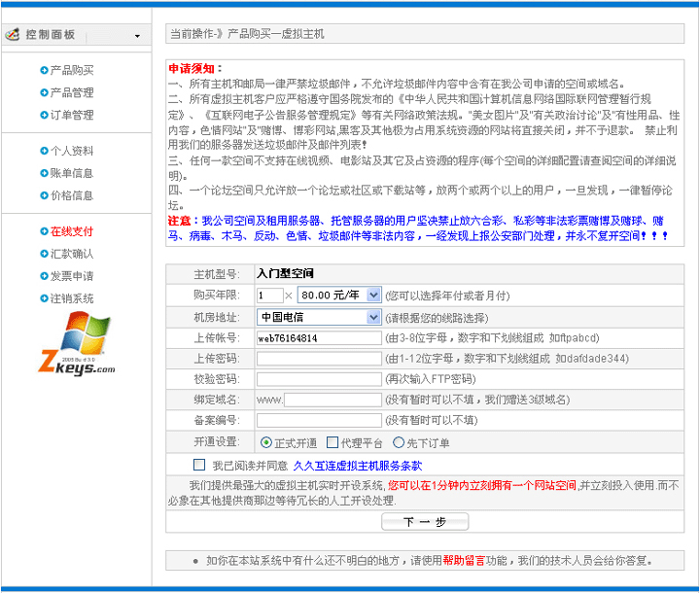The image size is (700, 593).
Task: Open 订单管理 in the sidebar menu
Action: pos(72,115)
